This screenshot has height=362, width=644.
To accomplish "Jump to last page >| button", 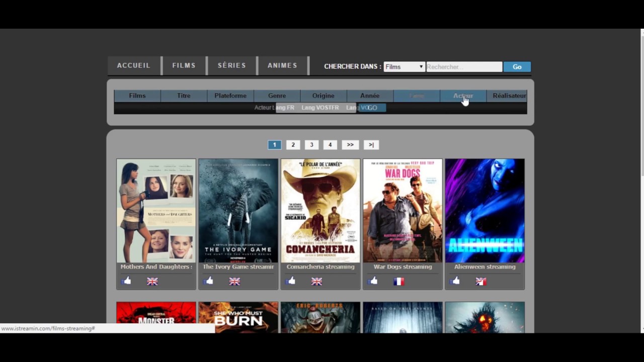I will (371, 145).
